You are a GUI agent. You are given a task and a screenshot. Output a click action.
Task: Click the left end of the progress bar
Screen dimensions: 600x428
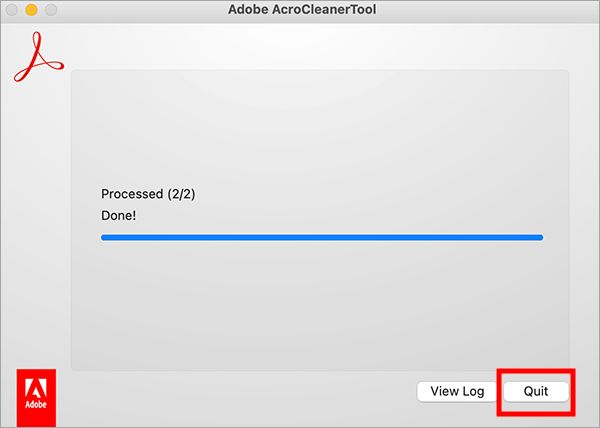click(105, 238)
